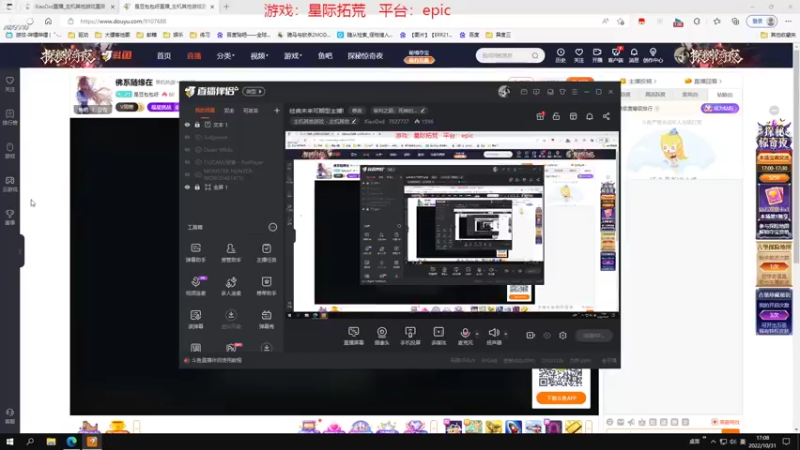Add 摄像头 camera source
The height and width of the screenshot is (450, 800).
382,336
